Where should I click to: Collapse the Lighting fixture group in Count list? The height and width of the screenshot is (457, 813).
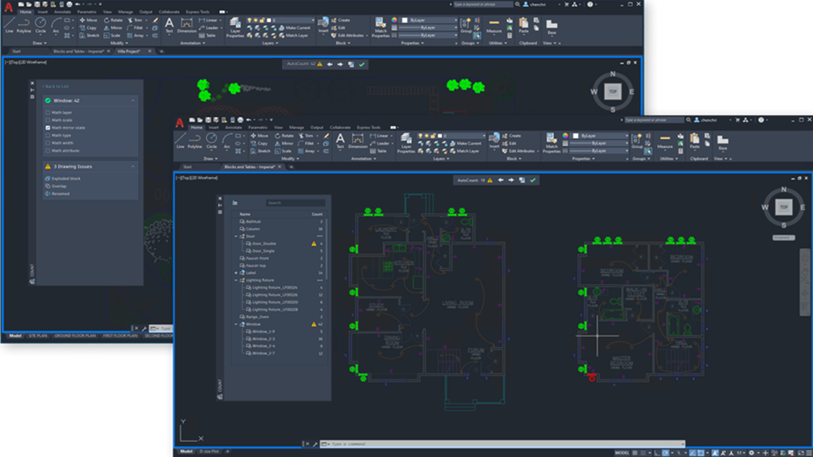pos(236,280)
